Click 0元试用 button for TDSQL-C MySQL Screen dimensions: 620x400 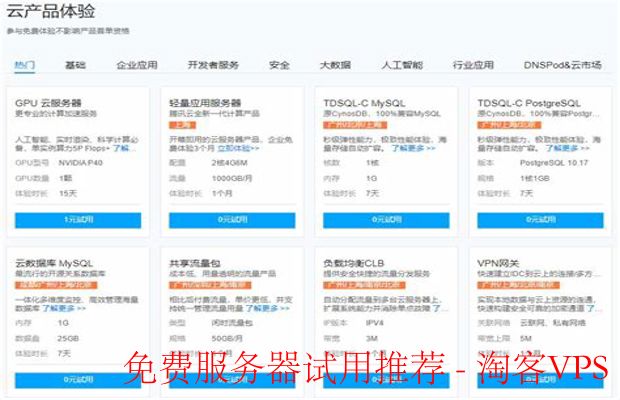[x=386, y=220]
